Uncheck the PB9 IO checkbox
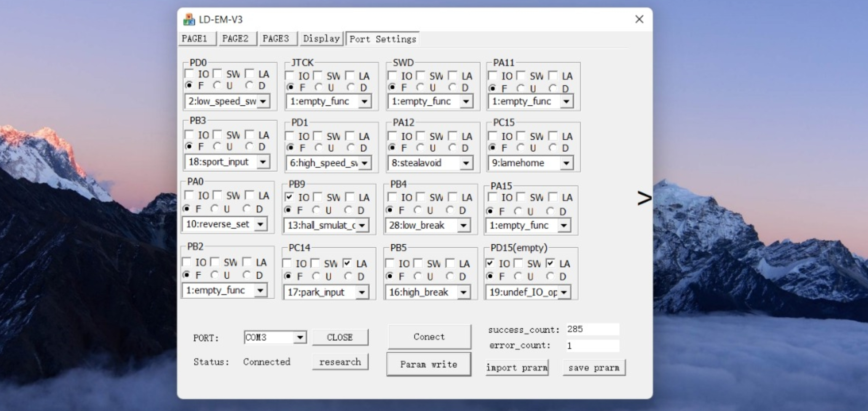Image resolution: width=868 pixels, height=411 pixels. pos(289,197)
